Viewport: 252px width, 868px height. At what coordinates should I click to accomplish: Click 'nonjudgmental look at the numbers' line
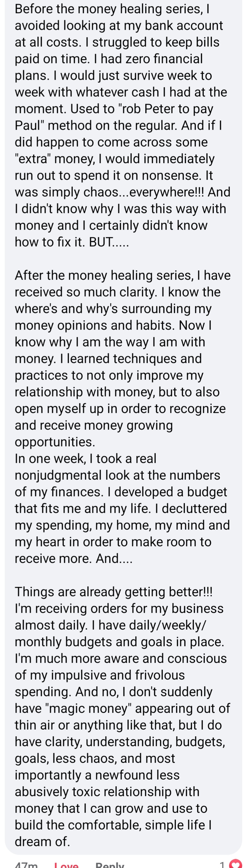coord(118,475)
